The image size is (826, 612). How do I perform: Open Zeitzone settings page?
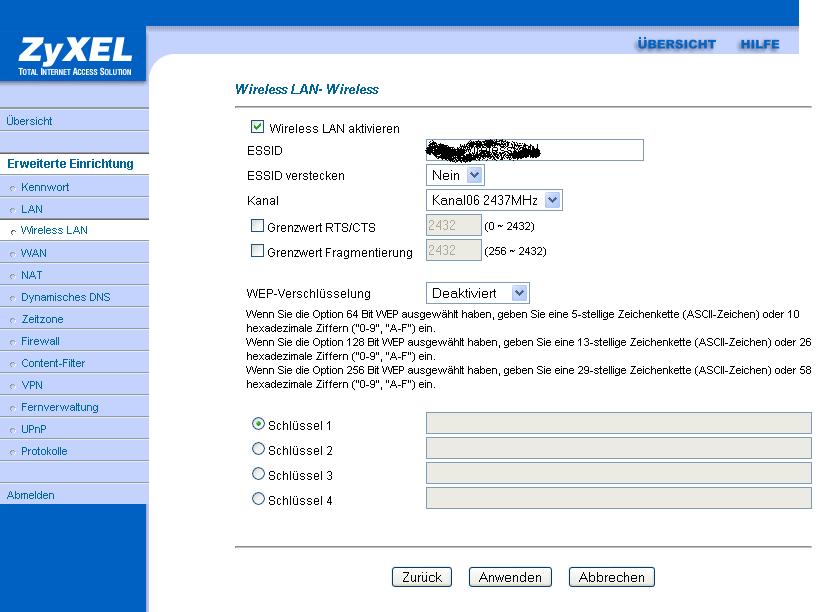coord(42,319)
